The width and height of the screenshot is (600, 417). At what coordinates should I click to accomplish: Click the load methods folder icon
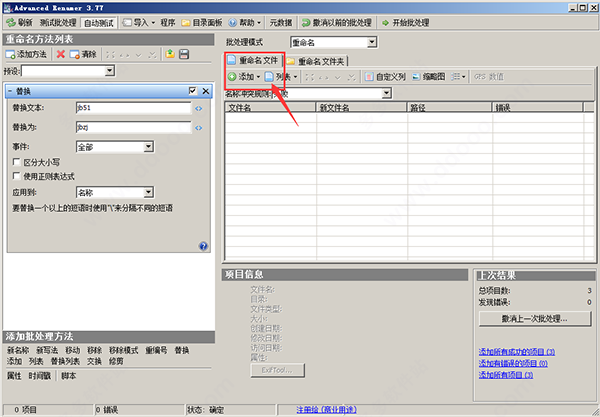[170, 54]
